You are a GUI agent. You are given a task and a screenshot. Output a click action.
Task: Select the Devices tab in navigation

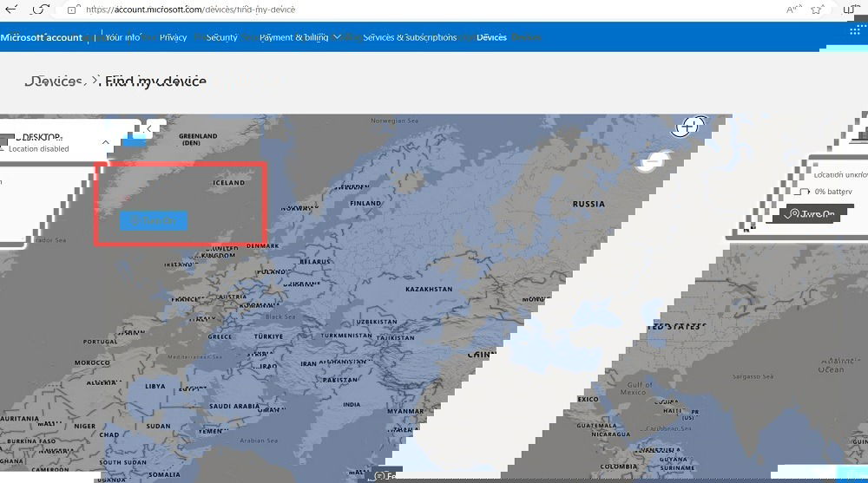491,37
